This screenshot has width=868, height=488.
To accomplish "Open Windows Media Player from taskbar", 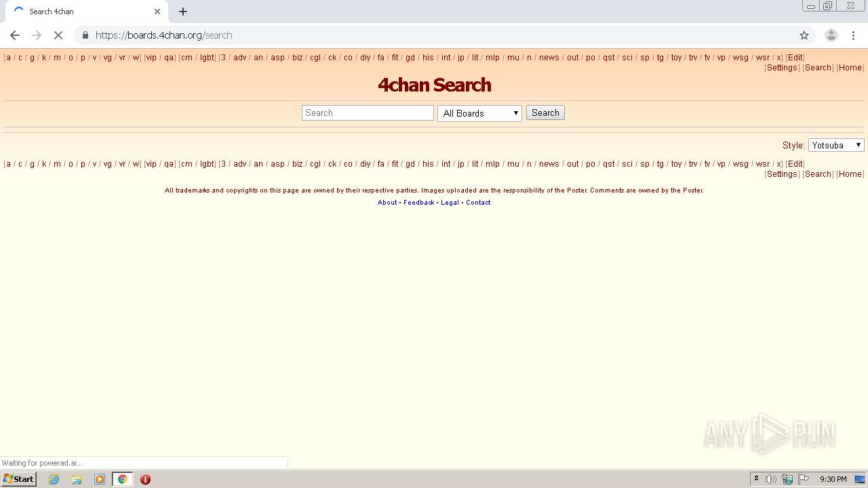I will click(x=100, y=479).
